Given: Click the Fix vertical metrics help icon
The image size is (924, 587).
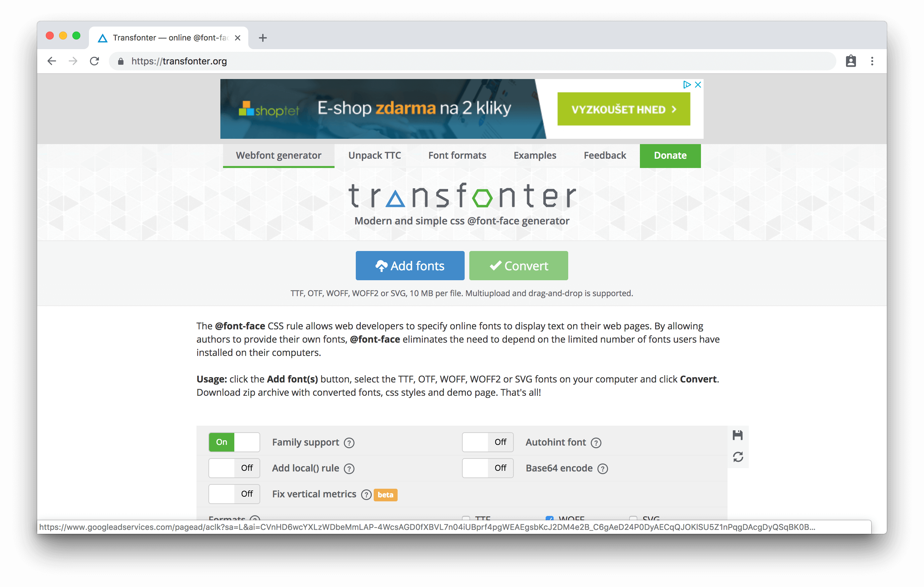Looking at the screenshot, I should (366, 495).
